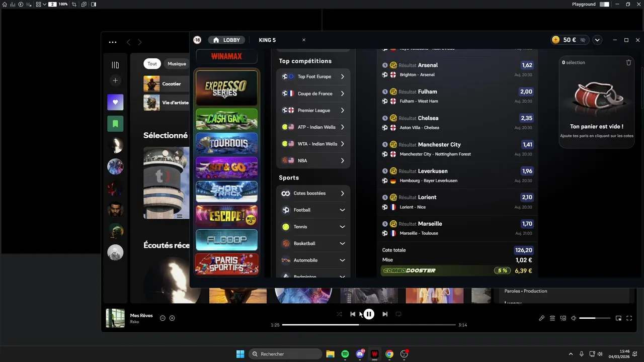This screenshot has width=644, height=362.
Task: Open Liked Songs heart in music sidebar
Action: 115,102
